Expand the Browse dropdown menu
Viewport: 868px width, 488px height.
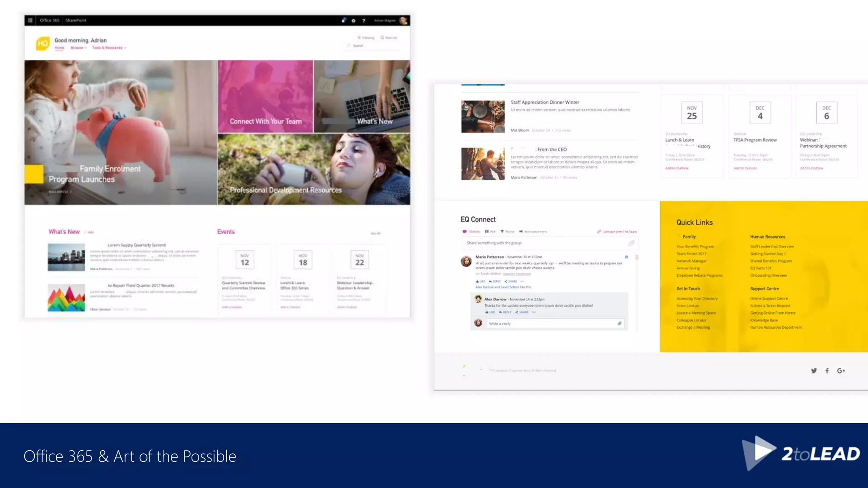[x=78, y=48]
